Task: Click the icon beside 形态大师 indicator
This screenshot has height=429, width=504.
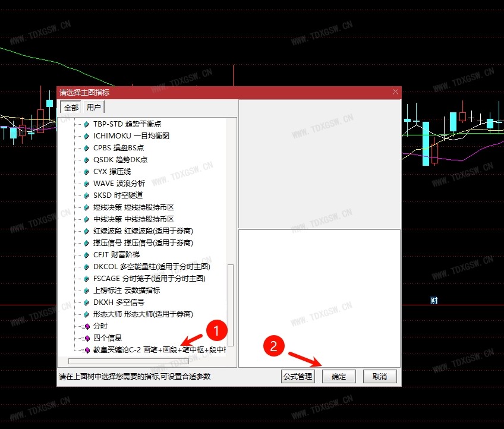Action: 86,314
